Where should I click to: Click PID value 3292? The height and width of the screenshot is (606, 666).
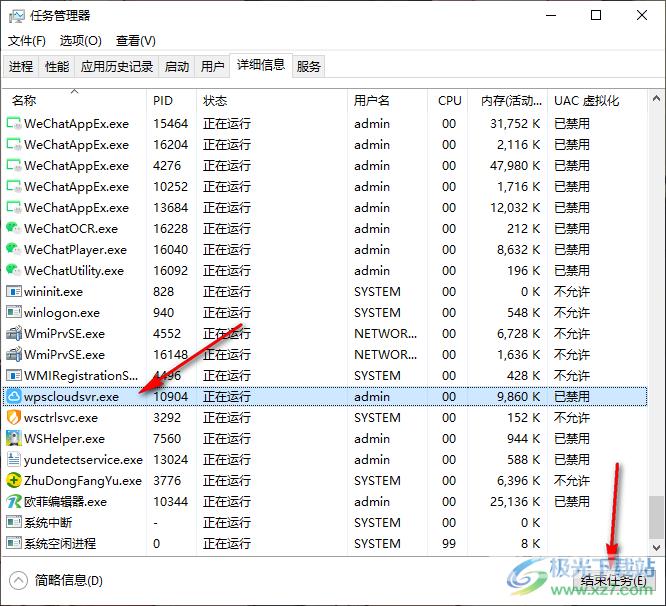[x=167, y=418]
